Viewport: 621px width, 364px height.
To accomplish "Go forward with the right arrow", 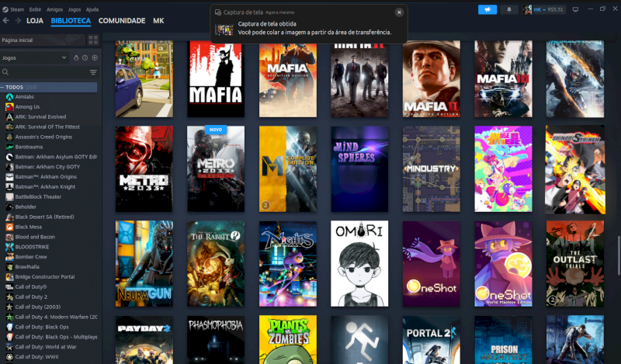I will [18, 21].
